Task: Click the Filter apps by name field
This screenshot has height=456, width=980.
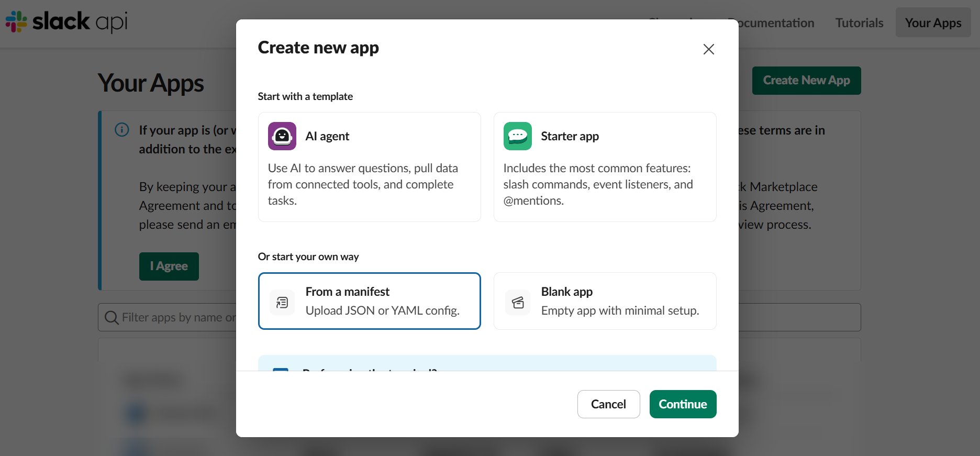Action: (167, 317)
